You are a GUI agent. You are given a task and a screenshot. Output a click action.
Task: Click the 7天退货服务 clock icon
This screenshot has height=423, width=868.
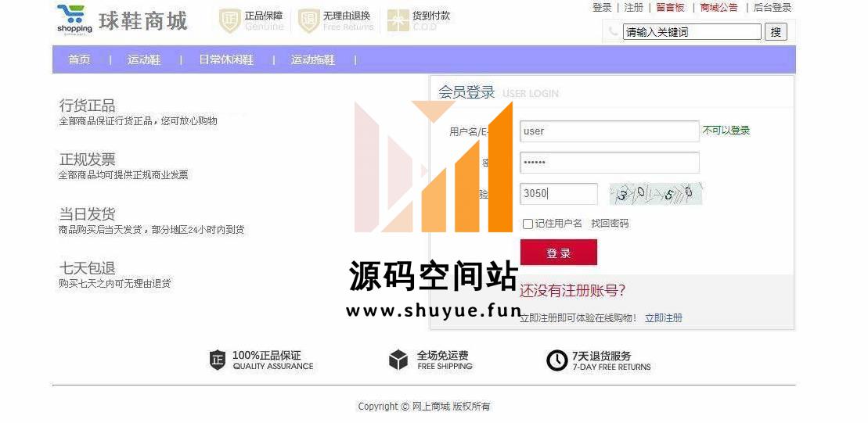[x=557, y=360]
